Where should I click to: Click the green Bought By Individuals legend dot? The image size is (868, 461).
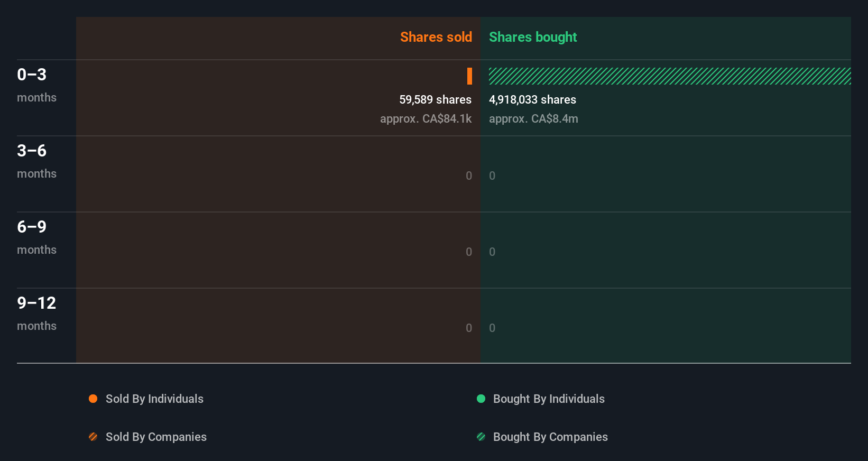(481, 399)
